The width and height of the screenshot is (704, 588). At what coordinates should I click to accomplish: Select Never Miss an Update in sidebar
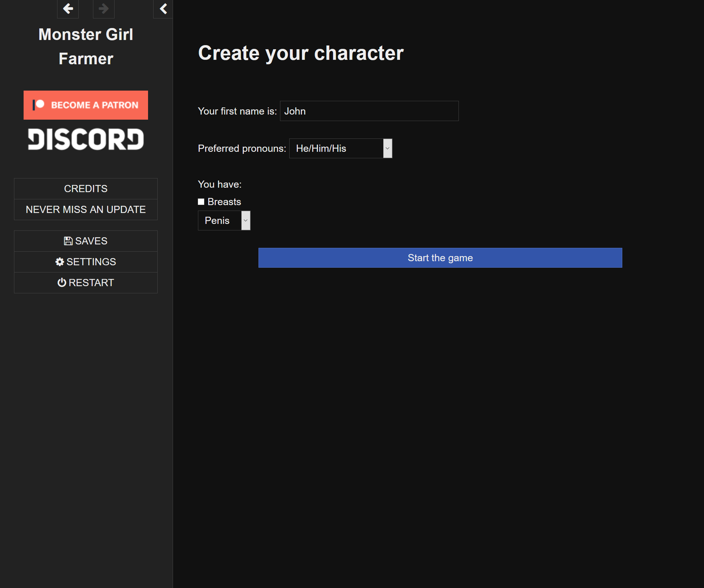pyautogui.click(x=86, y=210)
